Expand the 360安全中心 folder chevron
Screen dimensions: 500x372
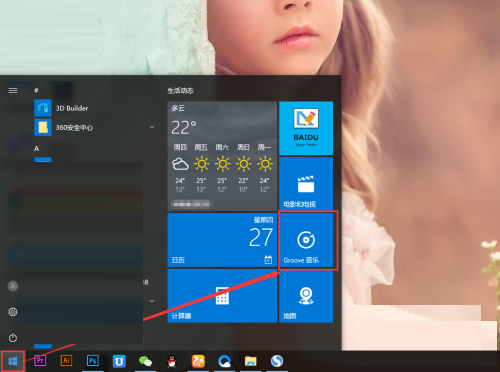pyautogui.click(x=152, y=127)
